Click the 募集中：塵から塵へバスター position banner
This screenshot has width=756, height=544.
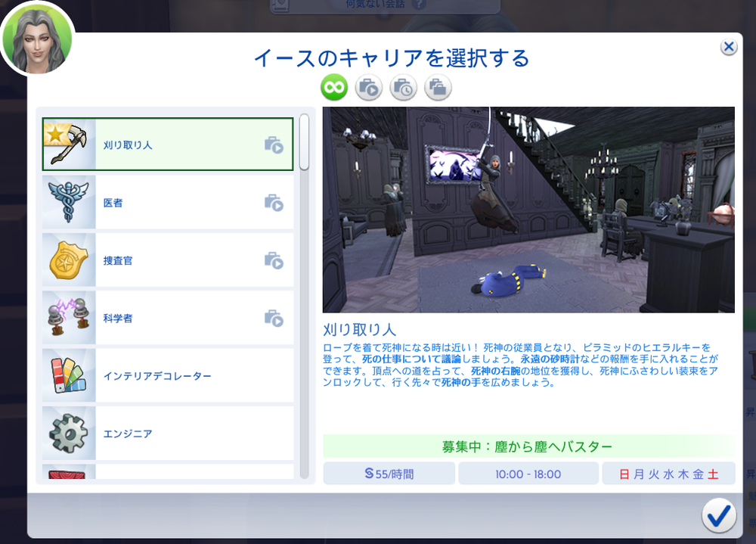[x=528, y=446]
